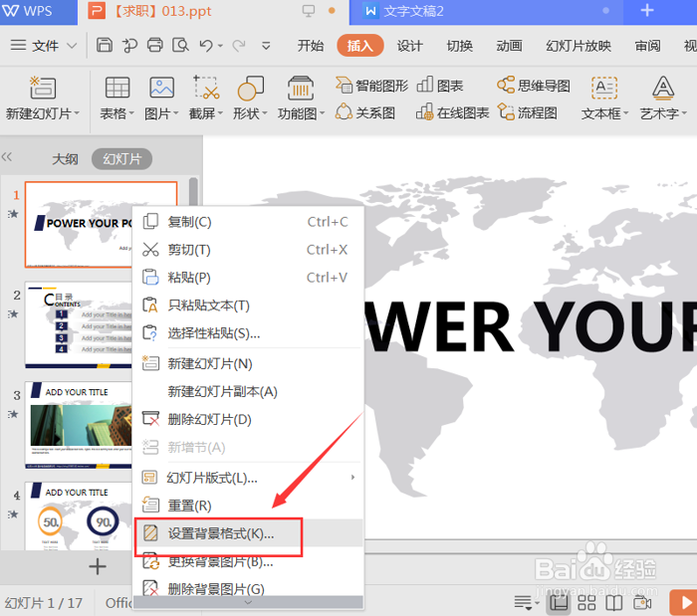
Task: Click the presenter recording icon in status bar
Action: coord(642,603)
